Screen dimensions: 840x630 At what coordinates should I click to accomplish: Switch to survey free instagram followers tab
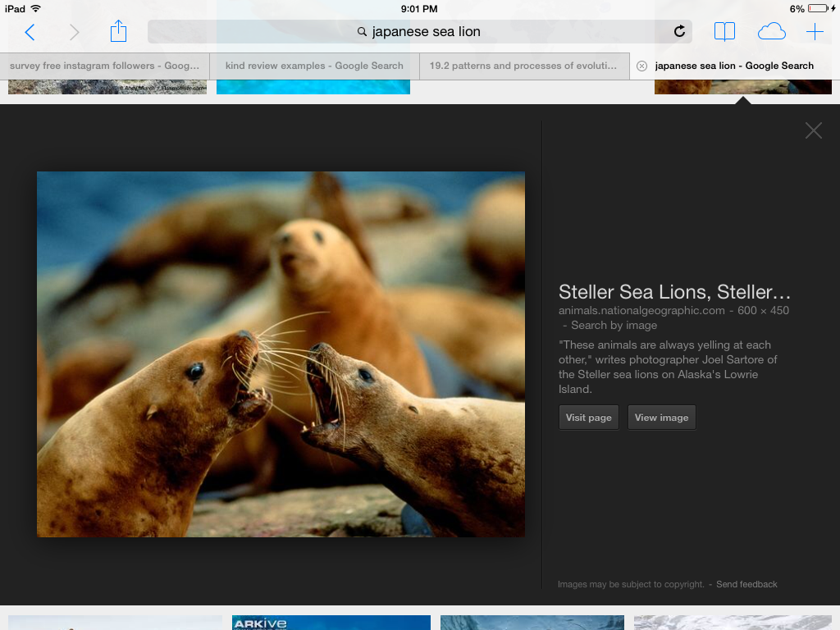104,66
